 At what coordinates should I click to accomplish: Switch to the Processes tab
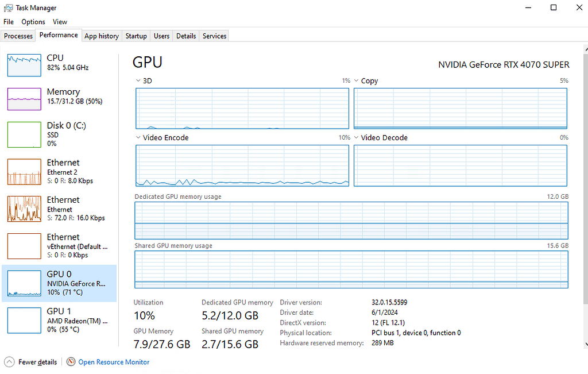click(x=18, y=36)
